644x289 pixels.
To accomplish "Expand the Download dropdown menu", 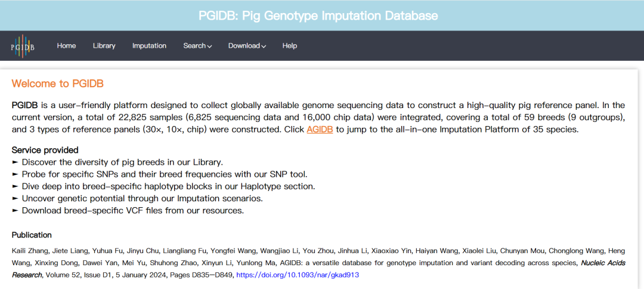I will pos(247,46).
